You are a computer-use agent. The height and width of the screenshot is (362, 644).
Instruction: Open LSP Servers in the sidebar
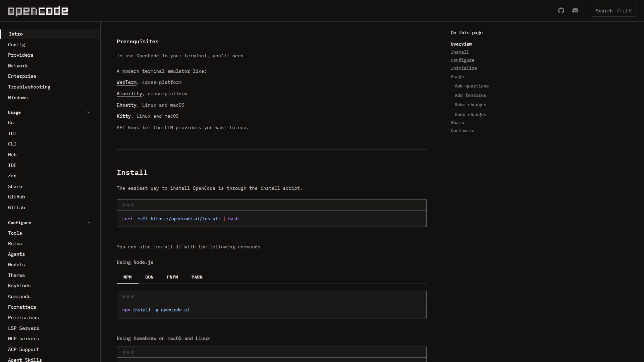23,328
